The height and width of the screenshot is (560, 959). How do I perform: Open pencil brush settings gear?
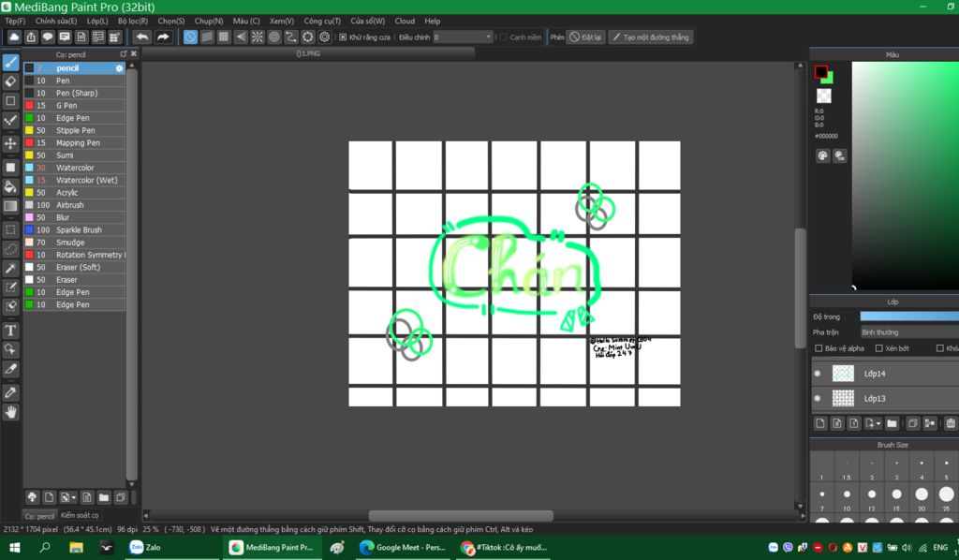[x=119, y=68]
